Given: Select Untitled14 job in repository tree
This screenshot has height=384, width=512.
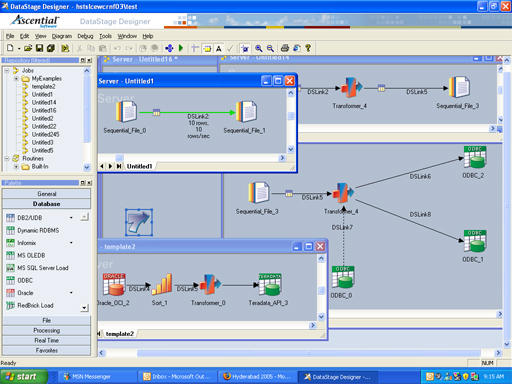Looking at the screenshot, I should coord(44,102).
